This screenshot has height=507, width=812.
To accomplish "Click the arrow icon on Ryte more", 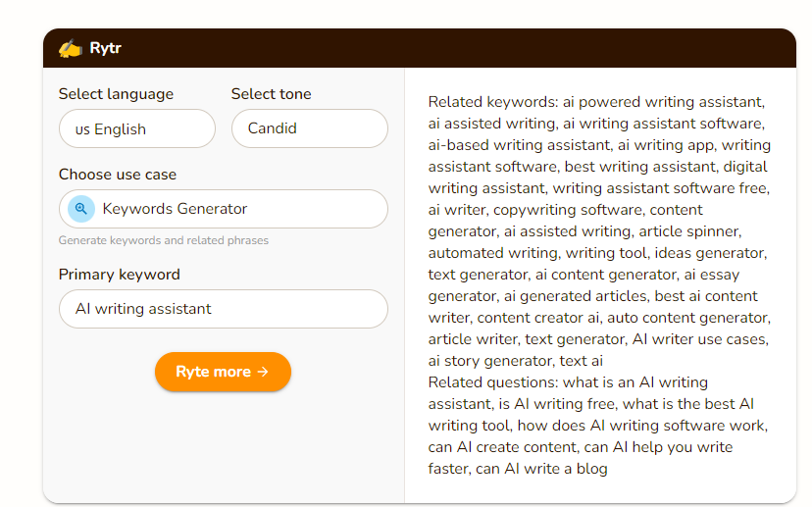I will [263, 372].
